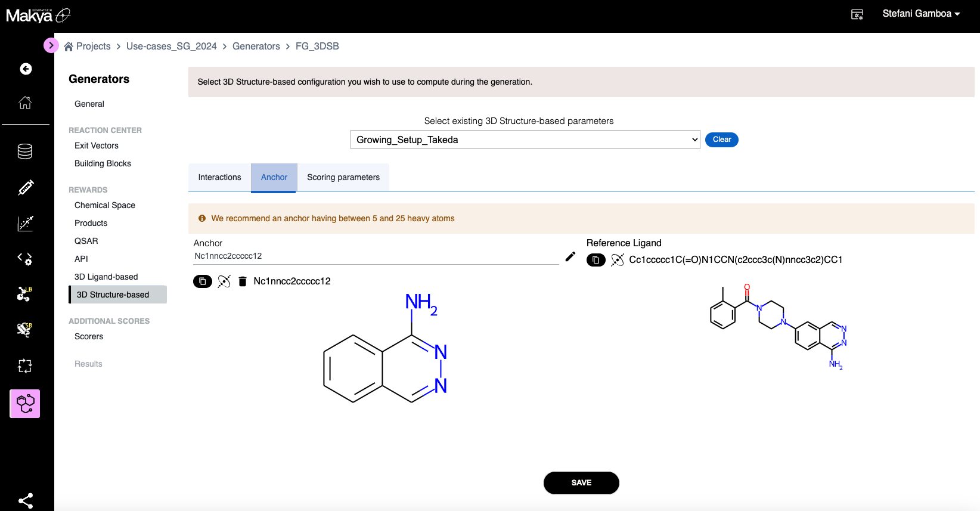Open the database icon in left sidebar
The width and height of the screenshot is (980, 511).
click(25, 151)
